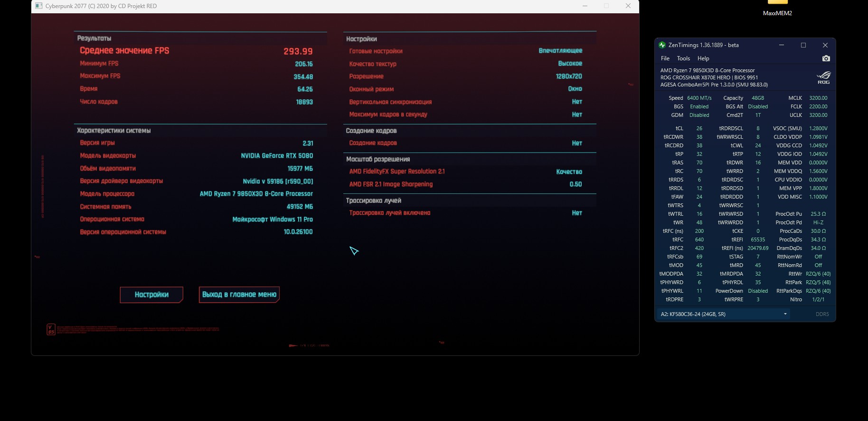This screenshot has width=868, height=421.
Task: Click the driver version Nvidia v 59186
Action: (278, 182)
